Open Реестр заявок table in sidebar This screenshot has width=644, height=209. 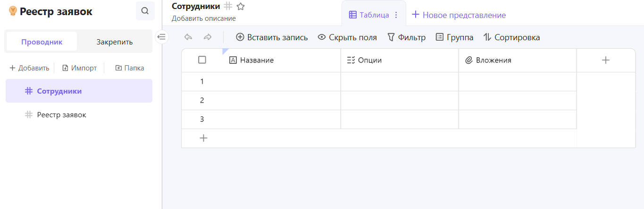(x=79, y=114)
